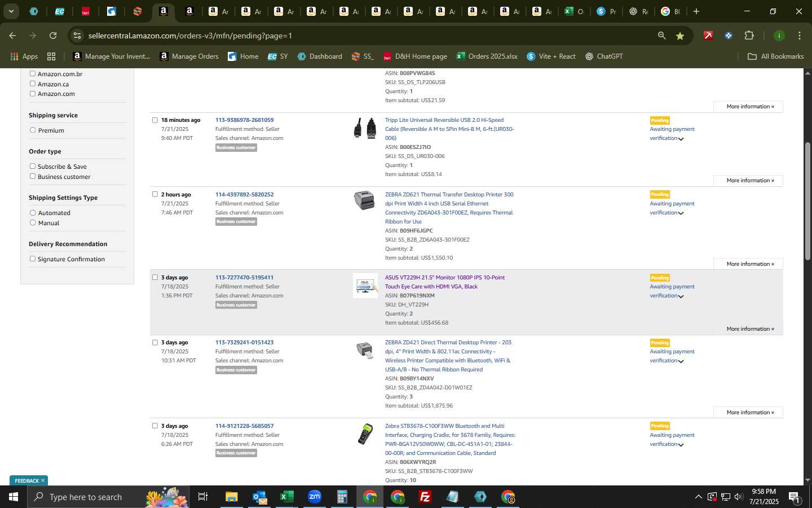This screenshot has width=812, height=508.
Task: Expand More information for the ZEBRA ZD621 order
Action: pos(748,264)
